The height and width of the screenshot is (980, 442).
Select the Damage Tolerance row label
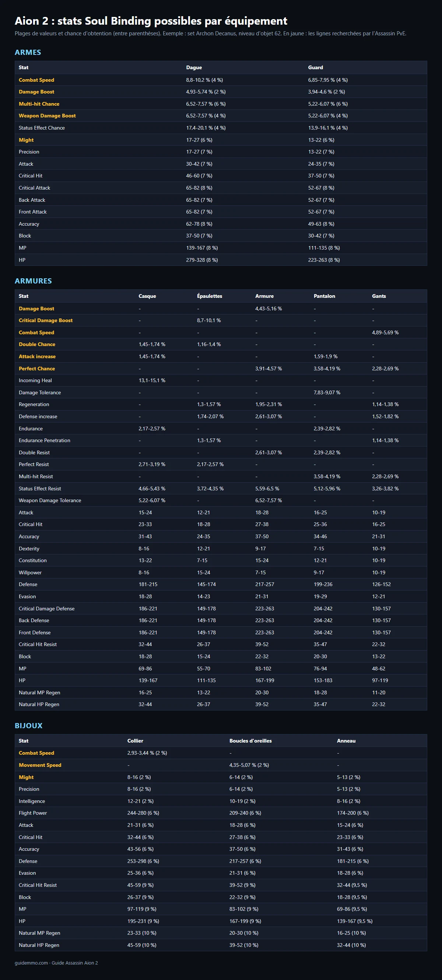point(39,392)
